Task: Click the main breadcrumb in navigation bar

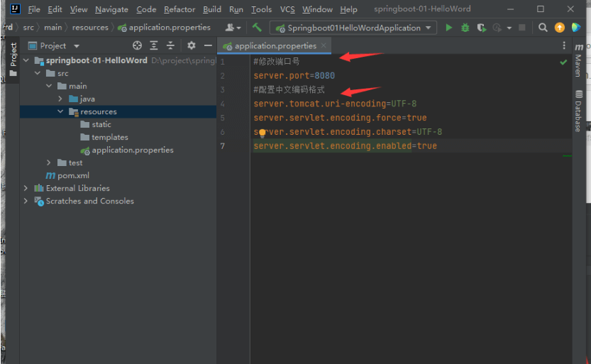Action: coord(53,28)
